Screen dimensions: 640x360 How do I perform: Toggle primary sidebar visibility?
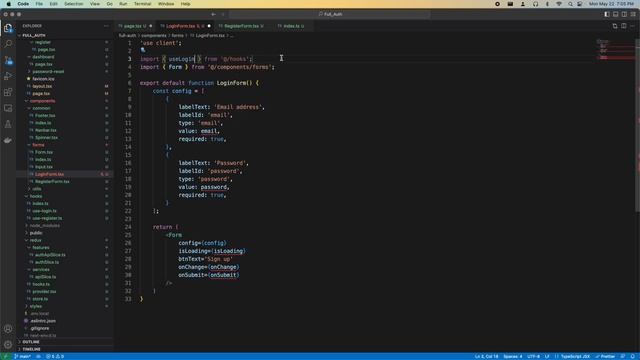(607, 14)
